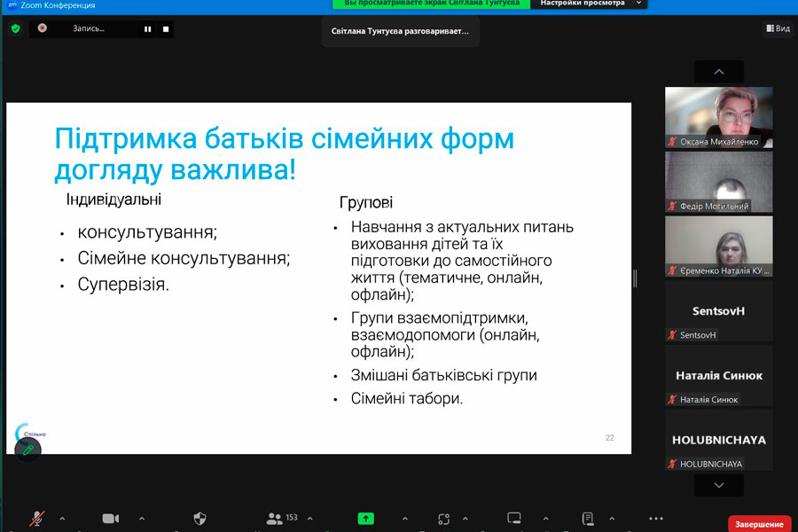Open Настройки просмотра dropdown
The image size is (798, 532).
click(x=589, y=4)
